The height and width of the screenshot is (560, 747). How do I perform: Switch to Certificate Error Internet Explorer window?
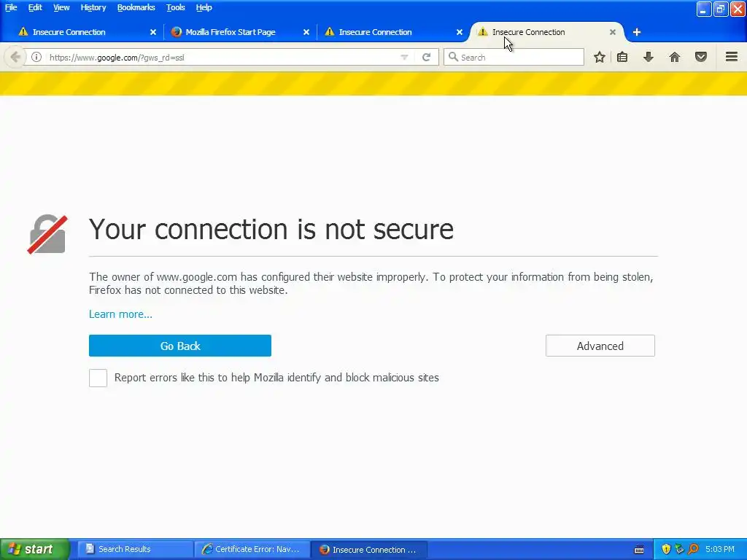(252, 549)
